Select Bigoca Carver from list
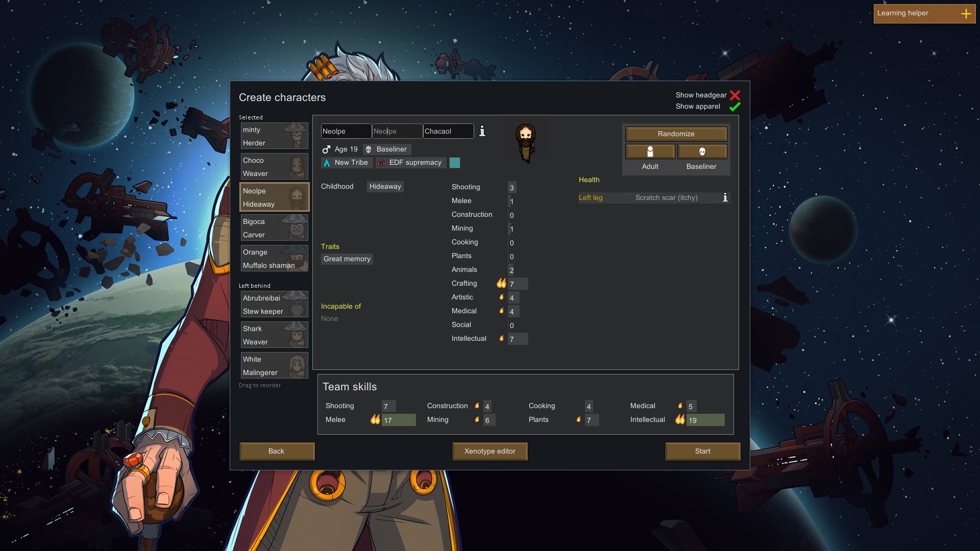The height and width of the screenshot is (551, 980). click(x=274, y=228)
